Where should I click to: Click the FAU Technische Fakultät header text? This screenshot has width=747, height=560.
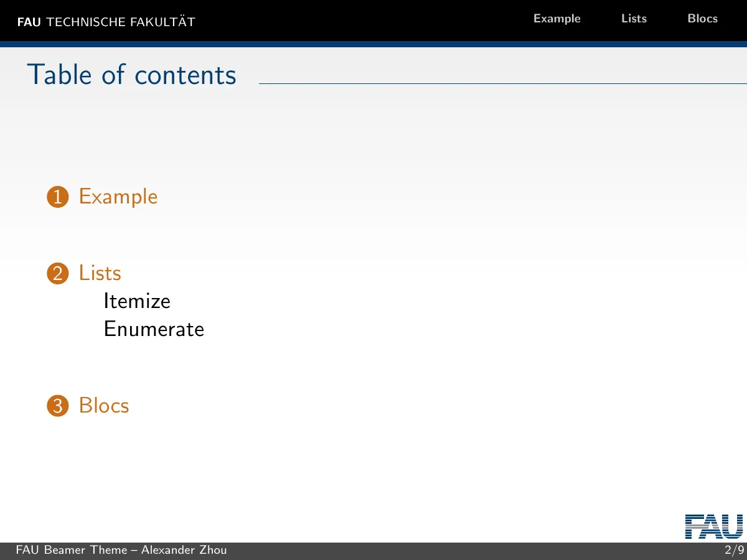click(x=106, y=22)
